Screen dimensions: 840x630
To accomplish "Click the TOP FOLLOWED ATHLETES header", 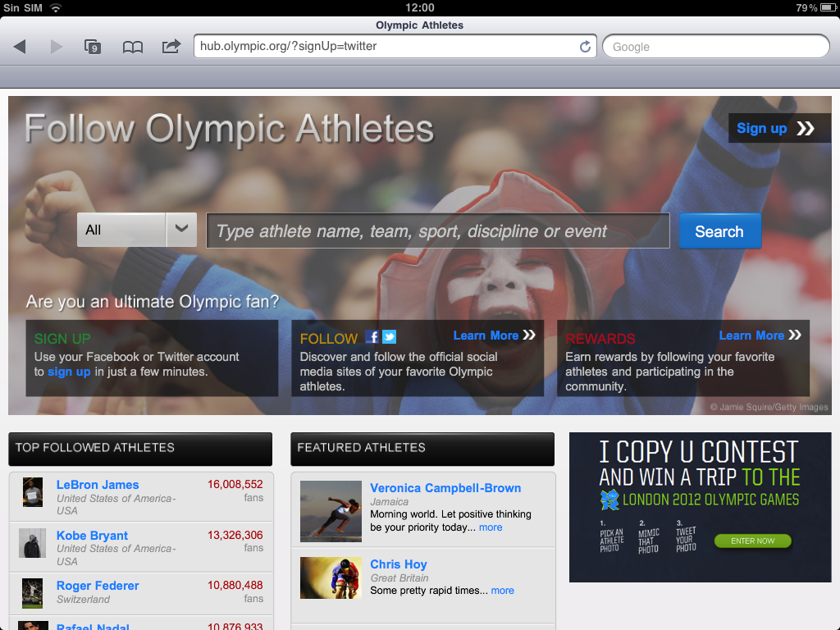I will click(140, 449).
